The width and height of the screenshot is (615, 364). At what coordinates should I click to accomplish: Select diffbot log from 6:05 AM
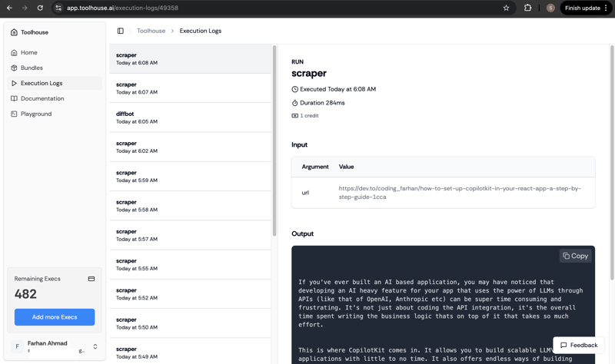(x=190, y=117)
